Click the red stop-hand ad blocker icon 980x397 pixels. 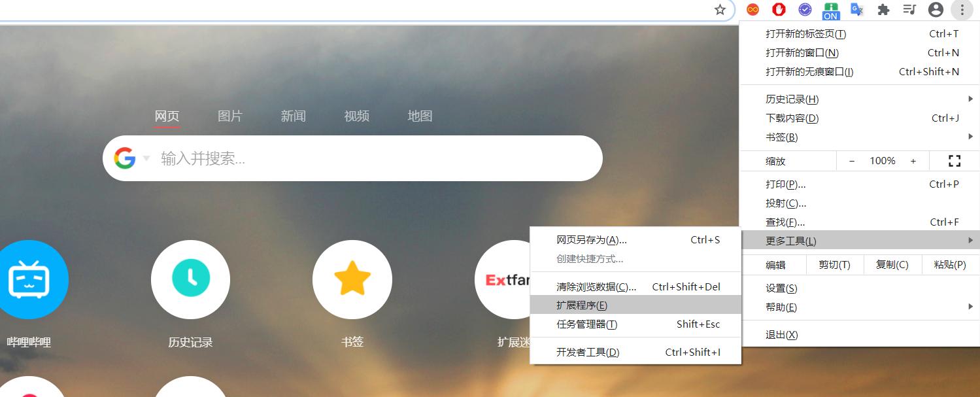click(x=779, y=9)
